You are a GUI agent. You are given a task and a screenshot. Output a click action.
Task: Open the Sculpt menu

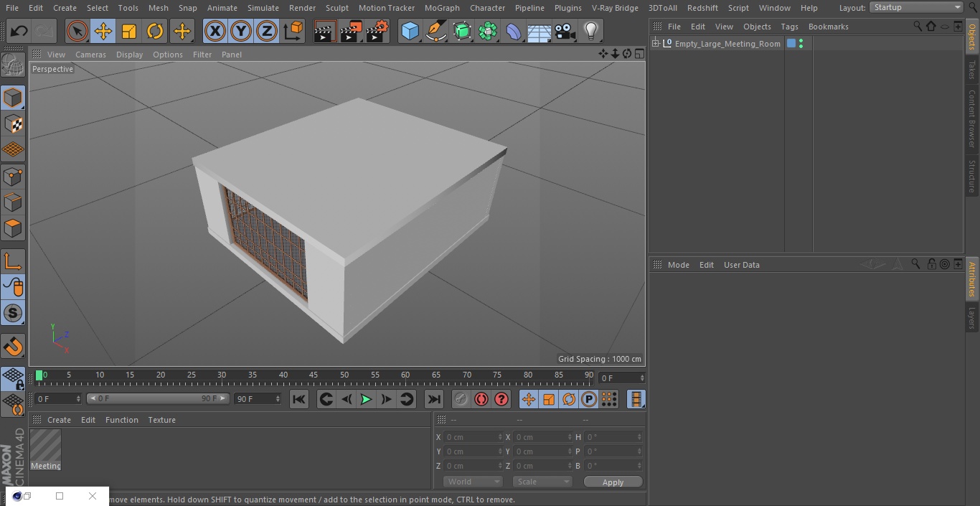pos(336,8)
